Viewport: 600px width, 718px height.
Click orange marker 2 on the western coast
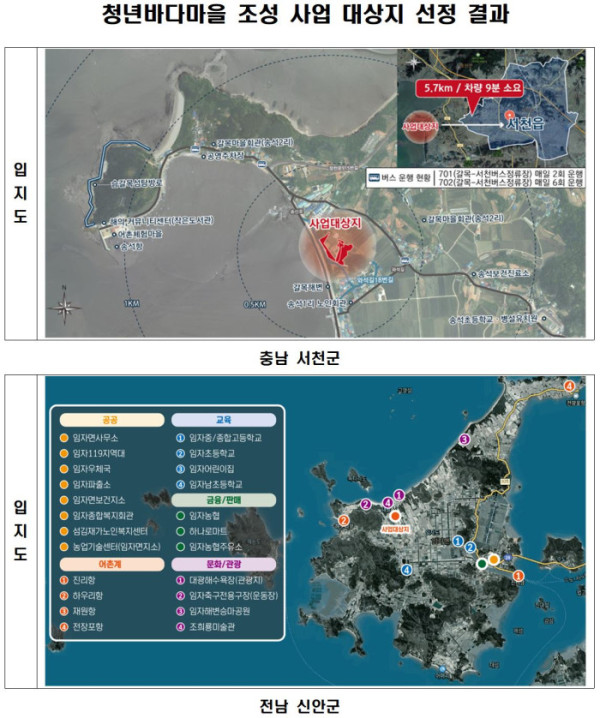pos(344,520)
